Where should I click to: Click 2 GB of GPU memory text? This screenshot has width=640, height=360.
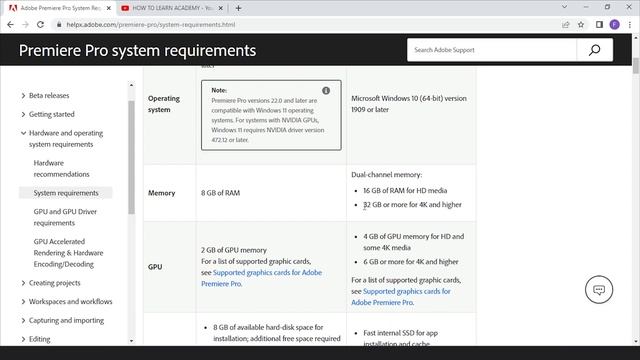coord(233,250)
